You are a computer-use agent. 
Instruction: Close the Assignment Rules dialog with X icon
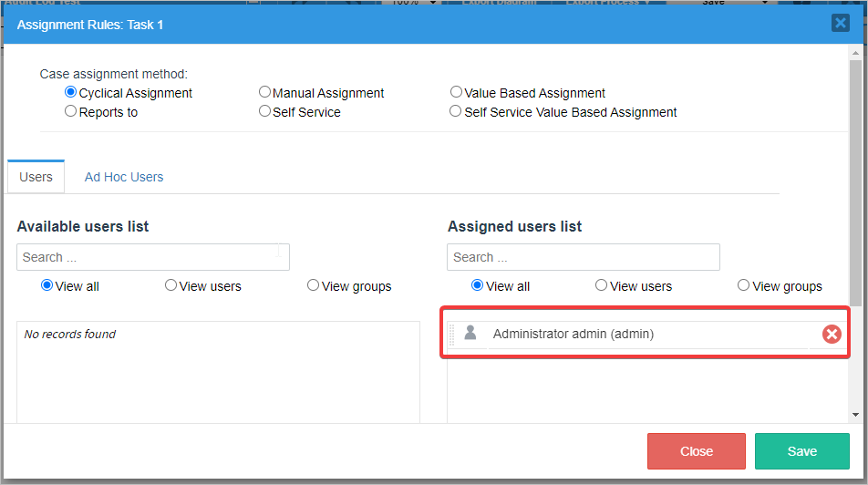[840, 24]
